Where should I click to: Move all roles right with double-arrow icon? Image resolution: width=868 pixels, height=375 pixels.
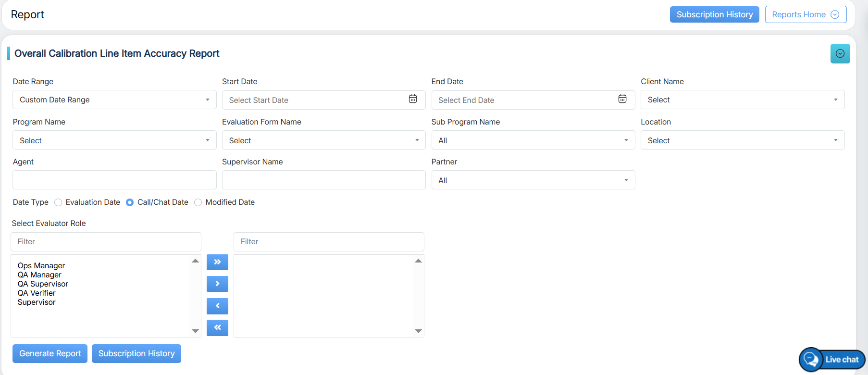coord(217,262)
